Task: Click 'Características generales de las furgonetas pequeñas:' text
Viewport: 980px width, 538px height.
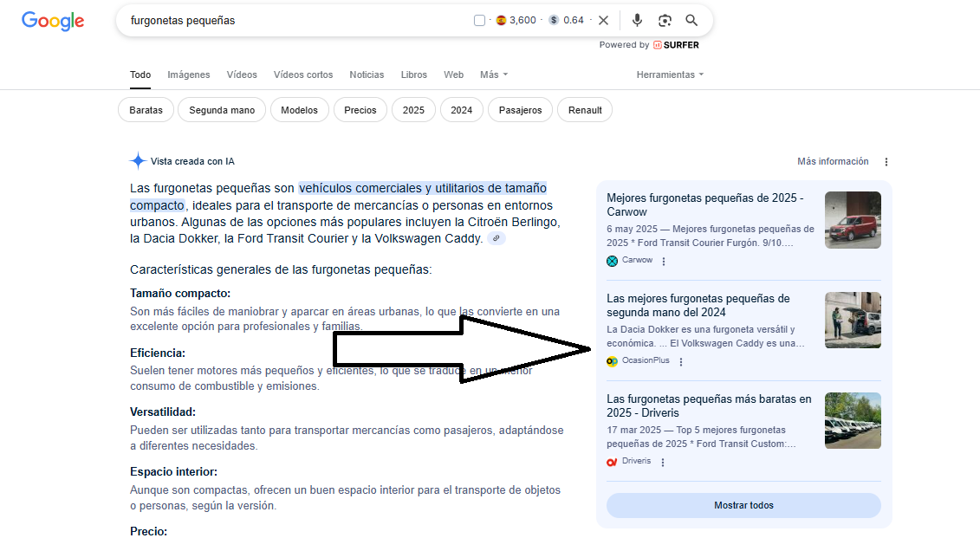Action: point(281,270)
